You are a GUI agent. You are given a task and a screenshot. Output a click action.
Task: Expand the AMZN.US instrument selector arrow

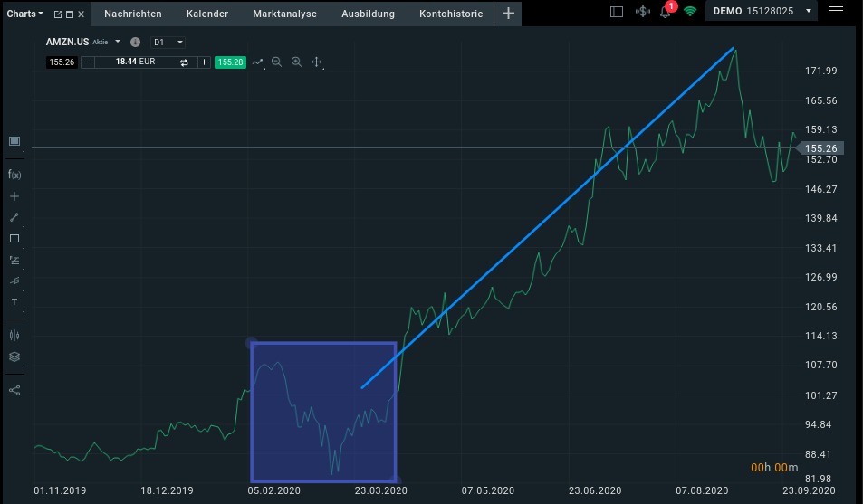coord(117,42)
